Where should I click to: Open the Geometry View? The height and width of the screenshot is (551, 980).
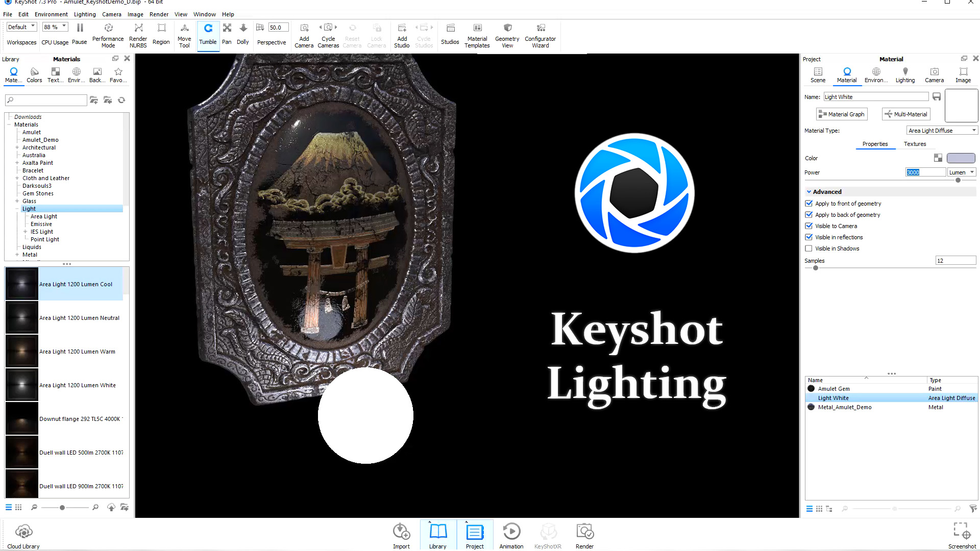(507, 35)
